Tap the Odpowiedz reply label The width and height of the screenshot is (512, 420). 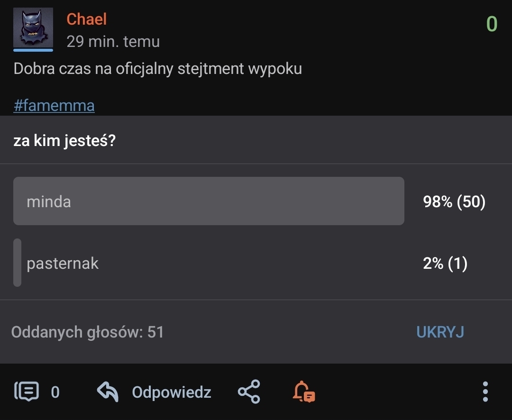click(x=171, y=392)
